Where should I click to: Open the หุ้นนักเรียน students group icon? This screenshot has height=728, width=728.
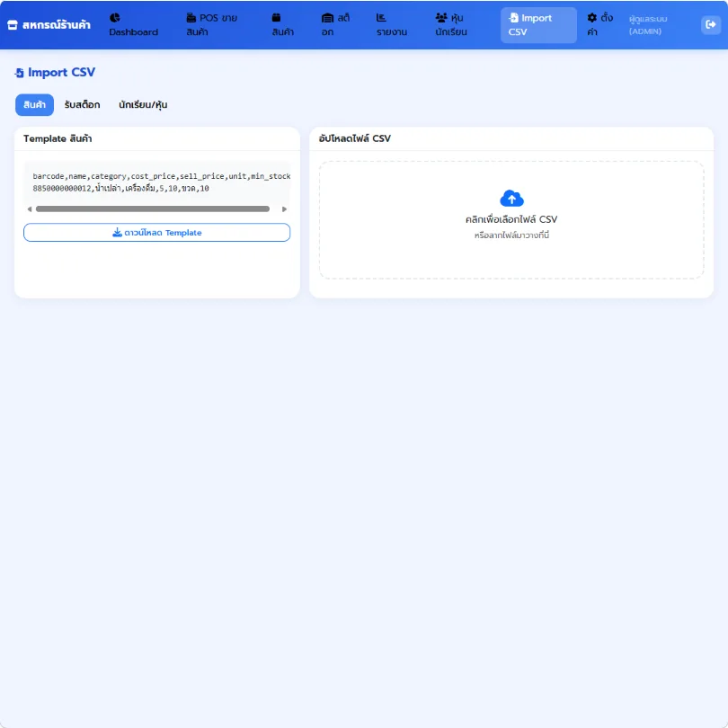coord(441,18)
